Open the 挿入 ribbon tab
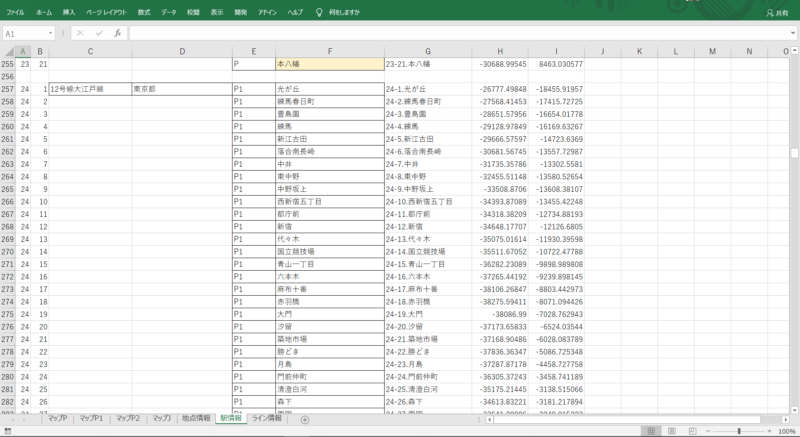This screenshot has height=437, width=800. coord(69,12)
